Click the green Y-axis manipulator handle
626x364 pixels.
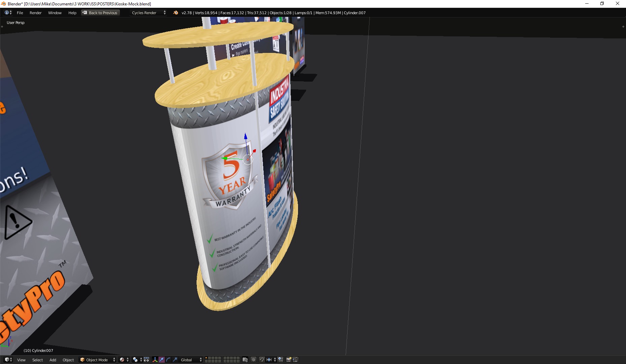(225, 158)
